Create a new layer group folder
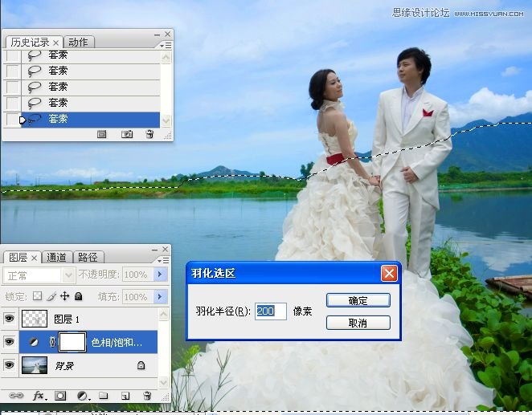The width and height of the screenshot is (532, 415). tap(104, 396)
